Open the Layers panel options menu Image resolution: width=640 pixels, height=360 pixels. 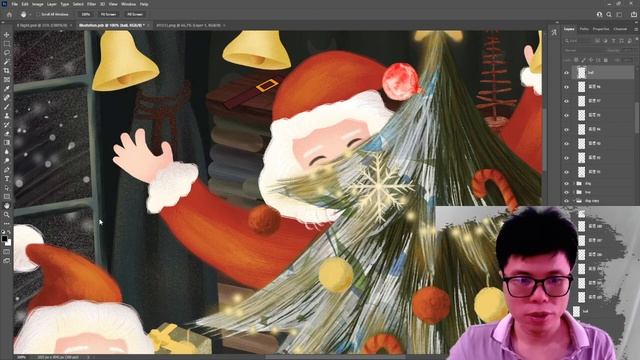[x=636, y=29]
